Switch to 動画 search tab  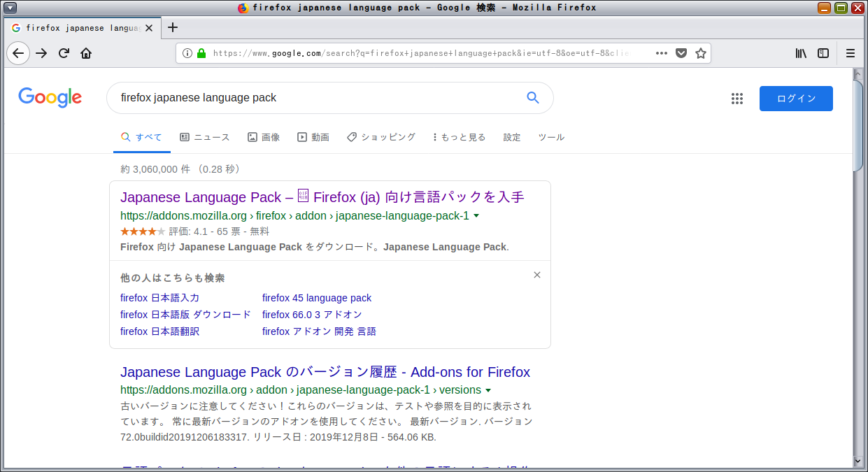[313, 137]
